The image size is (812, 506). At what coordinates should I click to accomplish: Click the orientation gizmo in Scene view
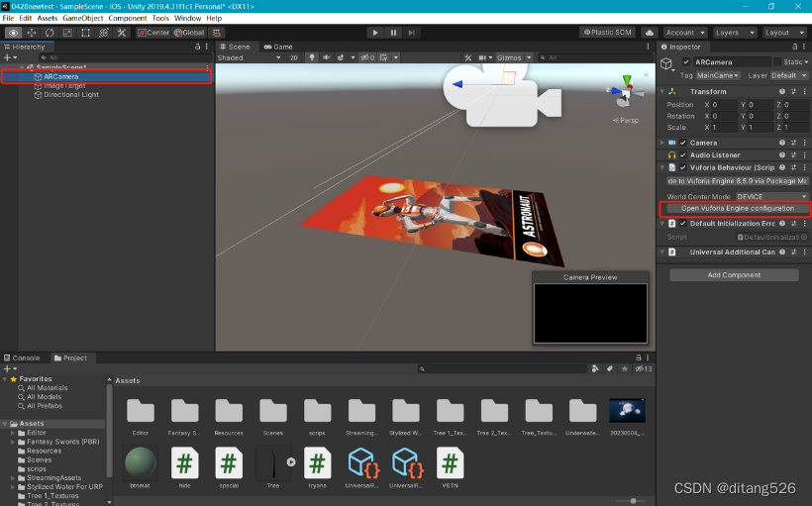[626, 92]
